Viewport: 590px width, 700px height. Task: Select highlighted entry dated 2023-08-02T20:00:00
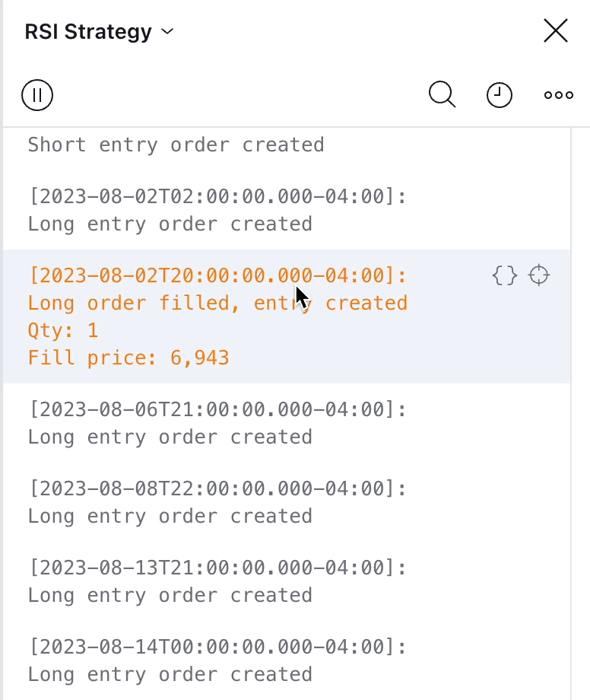pos(287,317)
